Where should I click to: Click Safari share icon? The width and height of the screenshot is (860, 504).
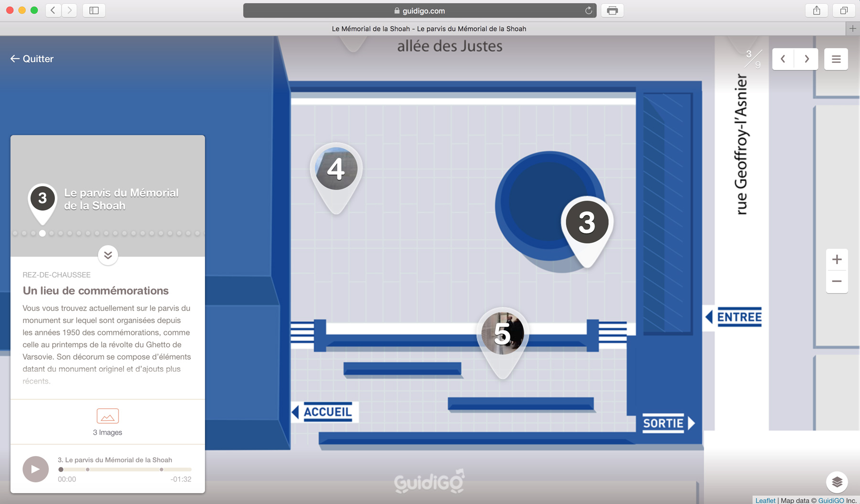[x=817, y=11]
